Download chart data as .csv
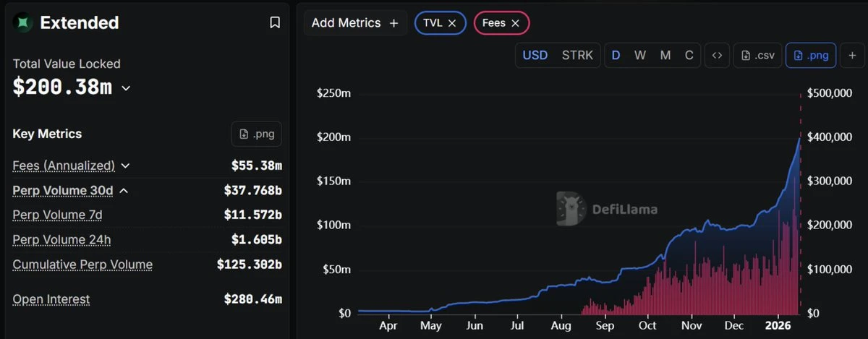The image size is (868, 339). click(x=757, y=56)
